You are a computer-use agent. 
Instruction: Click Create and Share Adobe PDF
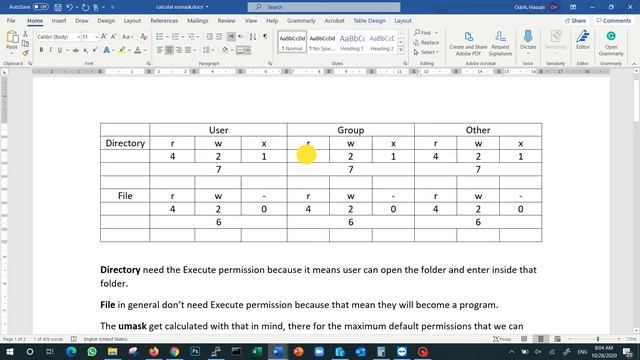coord(468,44)
